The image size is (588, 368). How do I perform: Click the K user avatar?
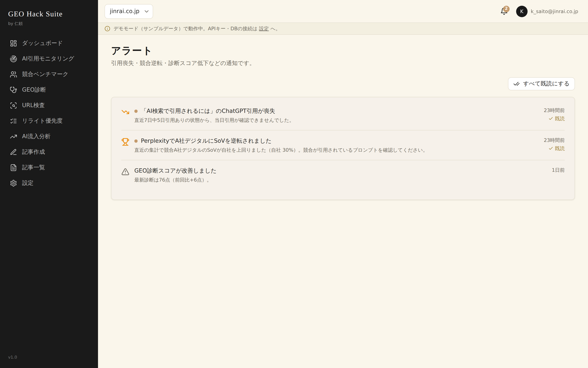click(x=522, y=11)
